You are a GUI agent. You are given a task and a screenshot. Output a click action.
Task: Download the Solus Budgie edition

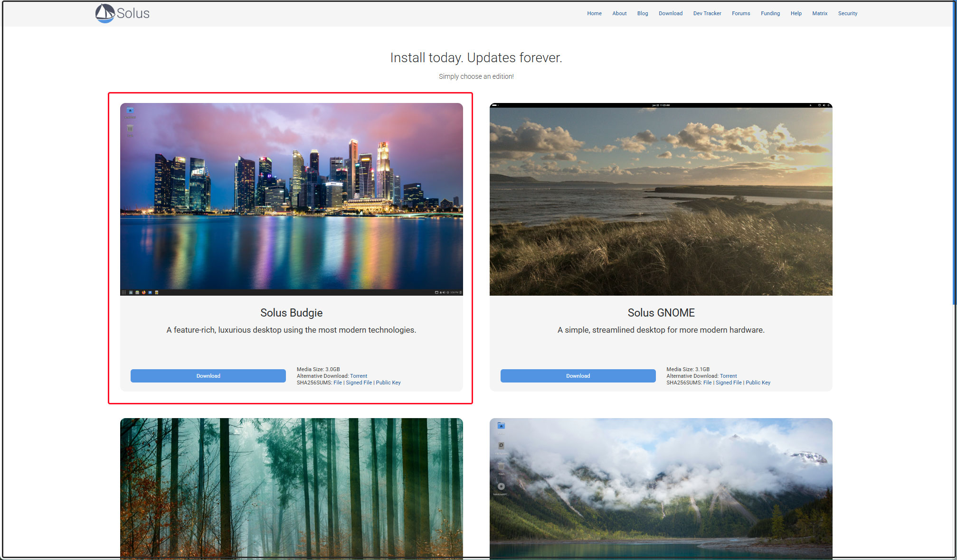tap(208, 376)
